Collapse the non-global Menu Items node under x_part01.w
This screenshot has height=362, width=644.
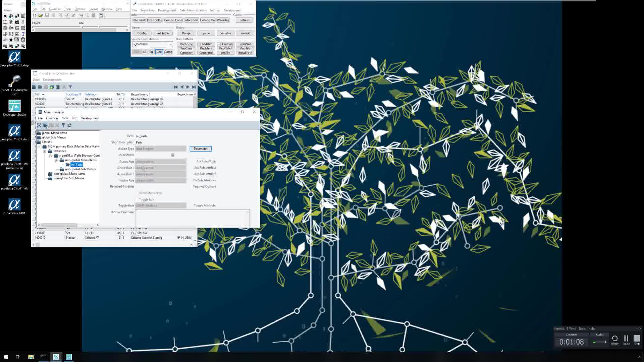tap(56, 160)
